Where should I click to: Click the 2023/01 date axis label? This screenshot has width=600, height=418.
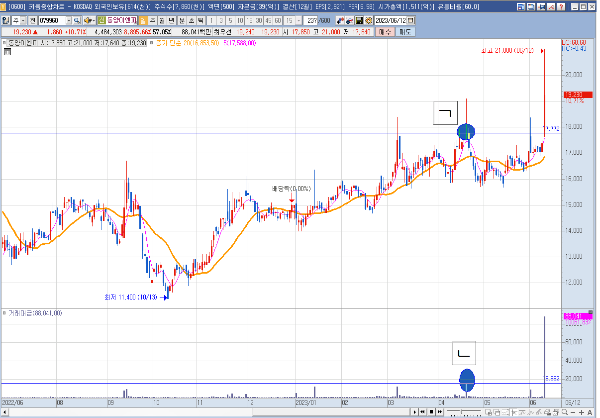click(305, 403)
